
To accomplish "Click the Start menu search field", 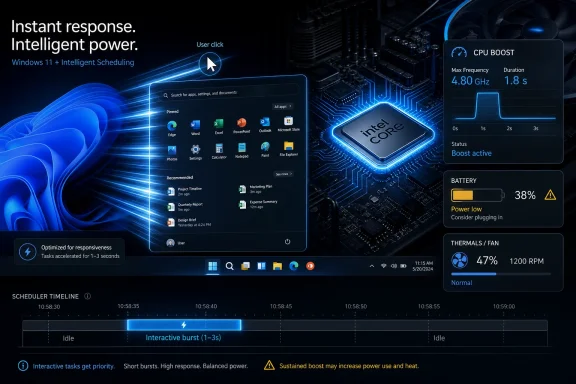I will [x=231, y=94].
